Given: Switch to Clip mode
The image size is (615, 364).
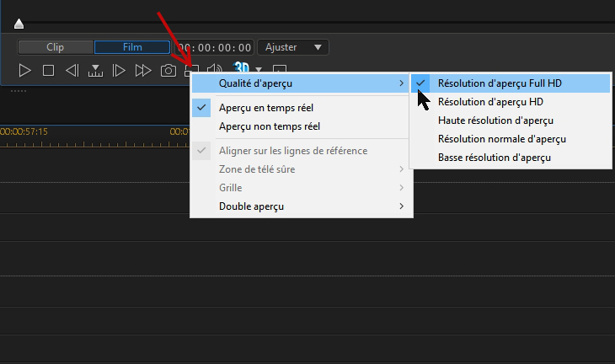Looking at the screenshot, I should pos(55,47).
